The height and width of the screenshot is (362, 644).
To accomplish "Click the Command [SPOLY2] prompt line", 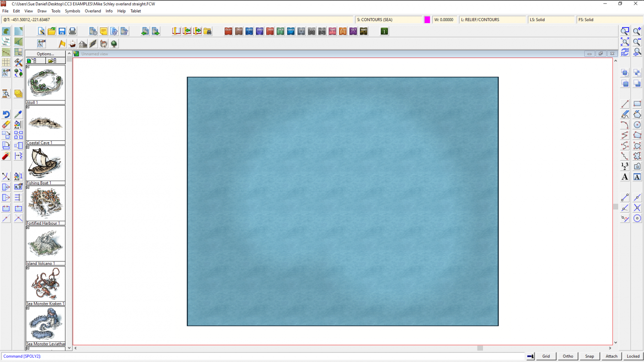I will [x=263, y=356].
